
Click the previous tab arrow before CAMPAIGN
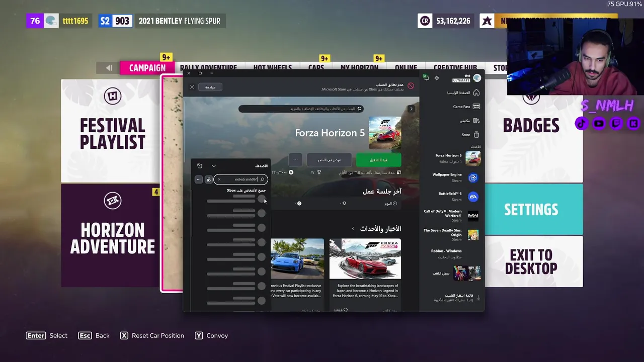[109, 68]
